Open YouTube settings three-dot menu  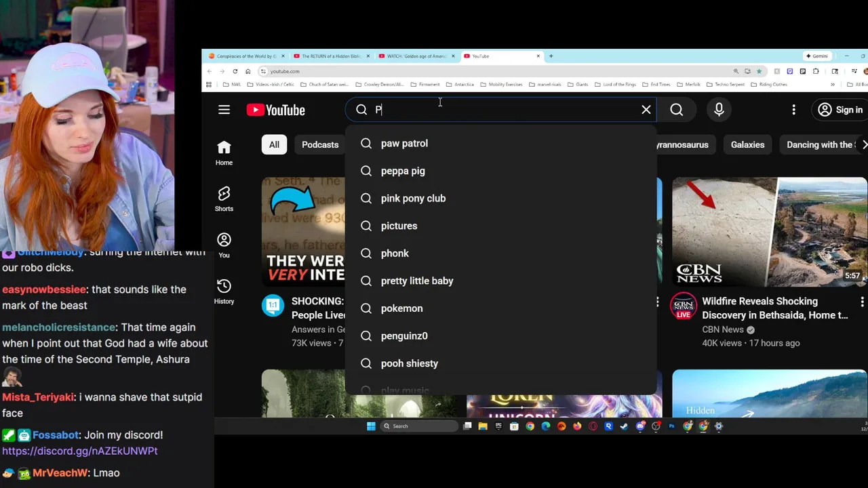pyautogui.click(x=793, y=110)
